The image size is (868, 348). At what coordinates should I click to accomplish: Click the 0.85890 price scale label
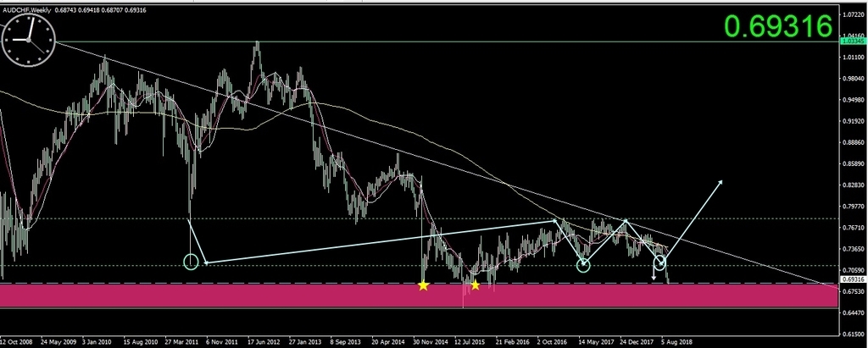pyautogui.click(x=853, y=163)
